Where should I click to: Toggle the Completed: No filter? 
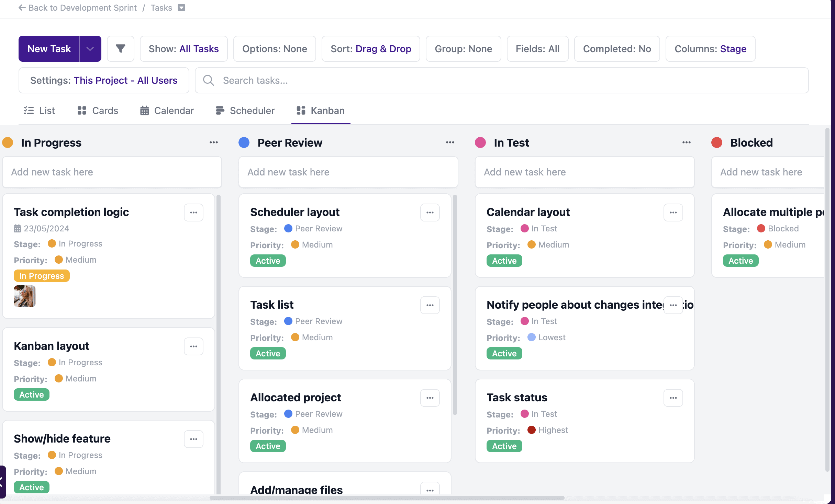tap(617, 49)
